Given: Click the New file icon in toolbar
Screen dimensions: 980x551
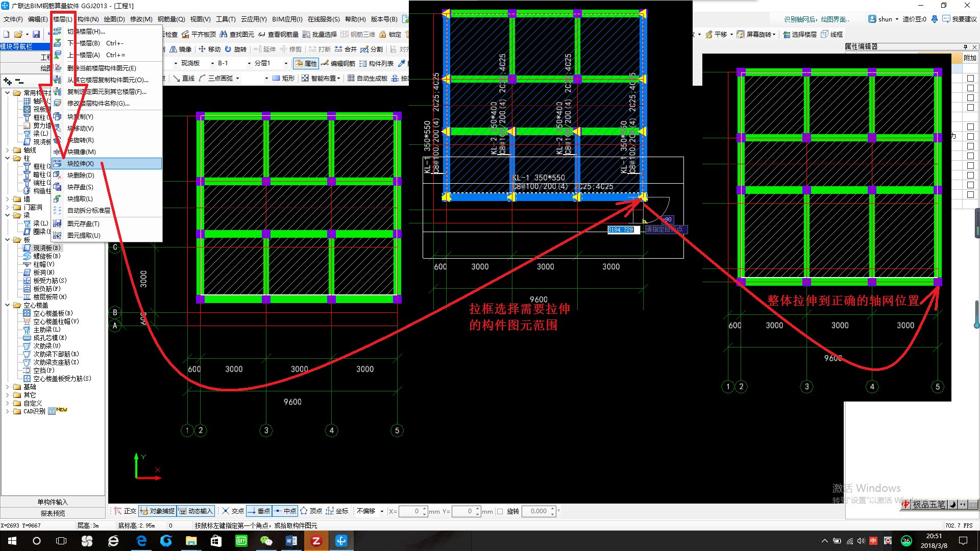Looking at the screenshot, I should pos(7,34).
